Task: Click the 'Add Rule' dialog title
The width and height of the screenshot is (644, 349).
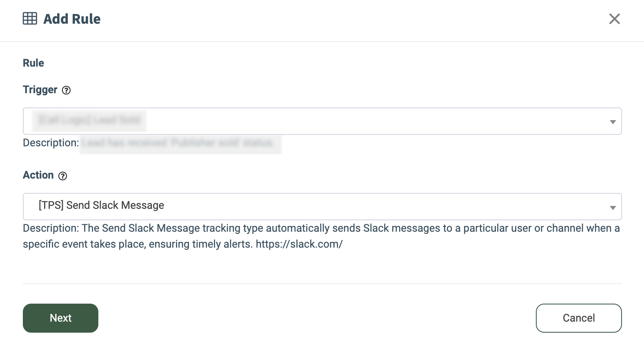Action: click(x=72, y=19)
